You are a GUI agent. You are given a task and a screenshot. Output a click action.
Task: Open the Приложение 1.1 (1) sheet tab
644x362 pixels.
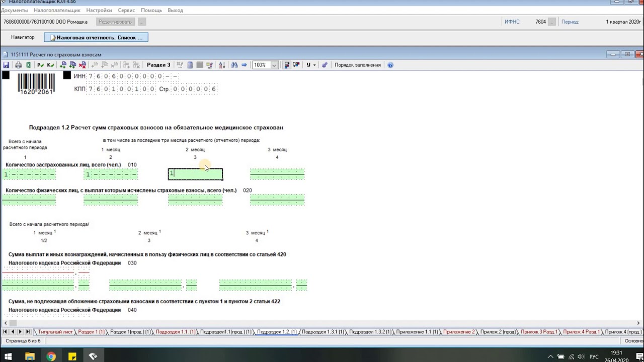[417, 332]
